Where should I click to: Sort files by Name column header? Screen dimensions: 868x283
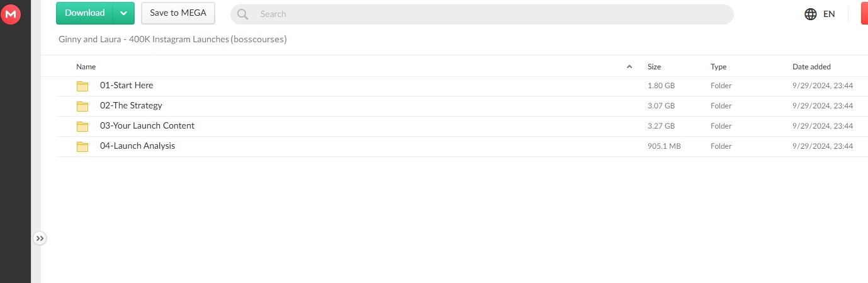[x=86, y=67]
